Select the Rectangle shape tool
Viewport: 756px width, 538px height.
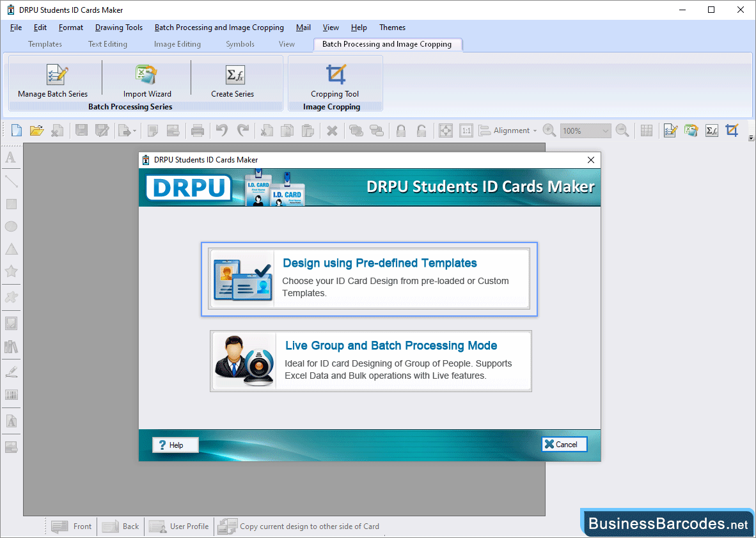(11, 204)
